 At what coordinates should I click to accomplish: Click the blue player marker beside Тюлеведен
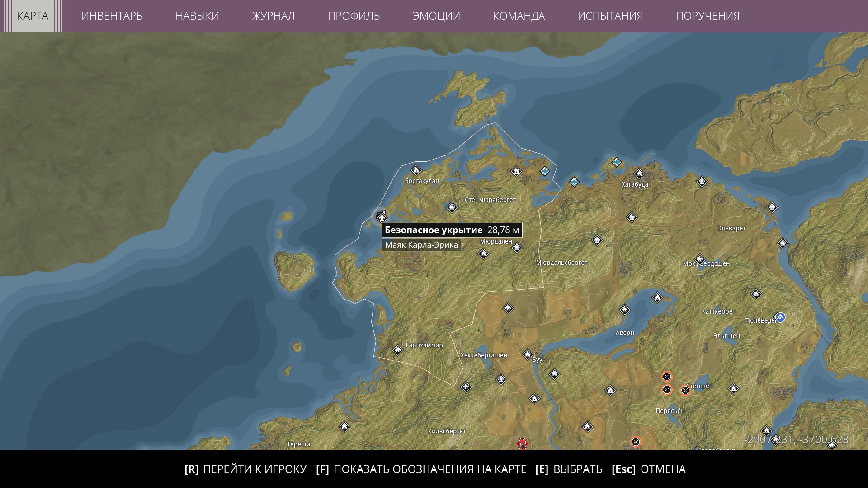tap(780, 317)
